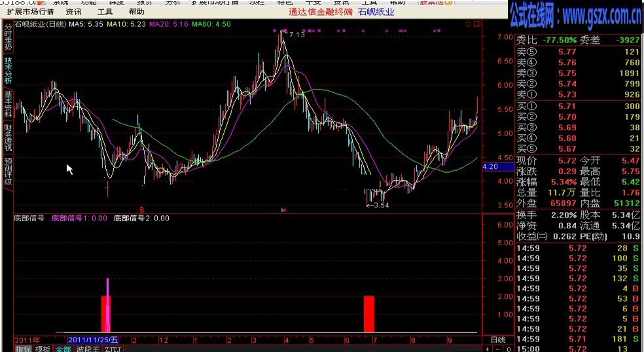Click the MA20: 5.16 indicator label
The width and height of the screenshot is (644, 352).
point(169,24)
